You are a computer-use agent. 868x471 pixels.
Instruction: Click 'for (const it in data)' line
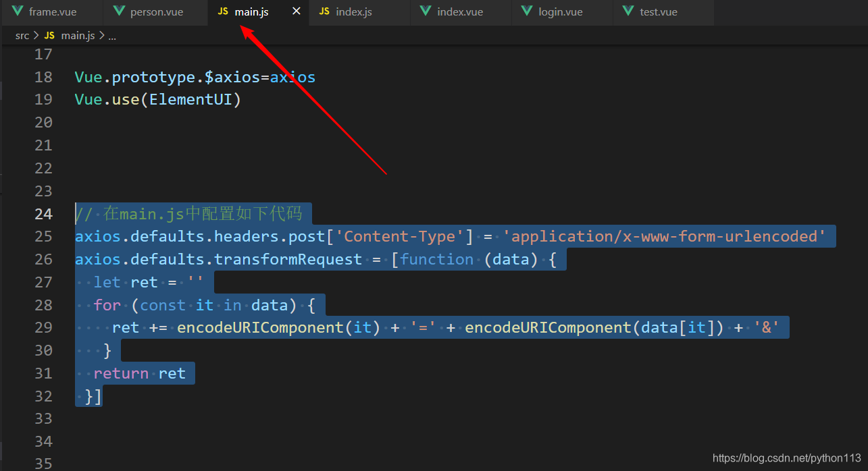204,305
